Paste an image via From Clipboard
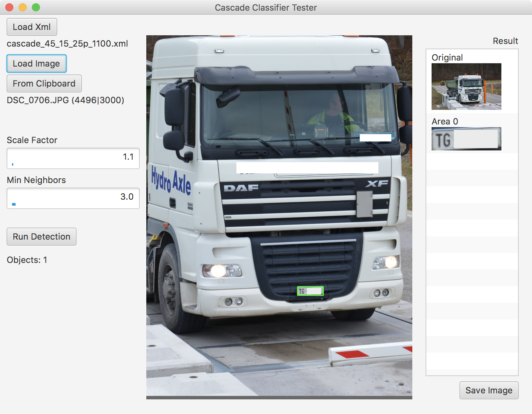 pos(44,84)
